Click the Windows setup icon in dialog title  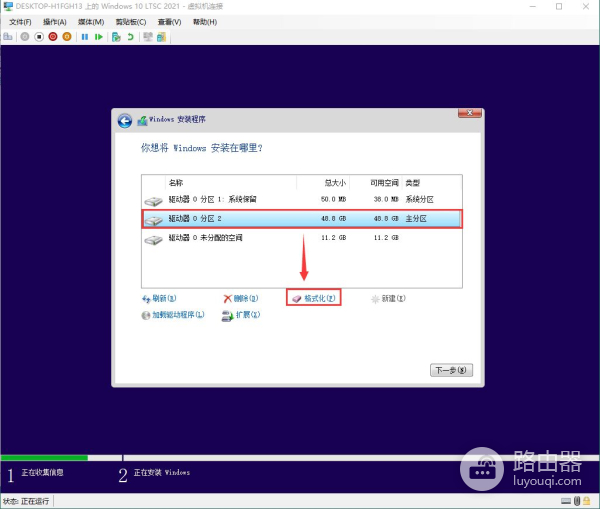click(142, 121)
